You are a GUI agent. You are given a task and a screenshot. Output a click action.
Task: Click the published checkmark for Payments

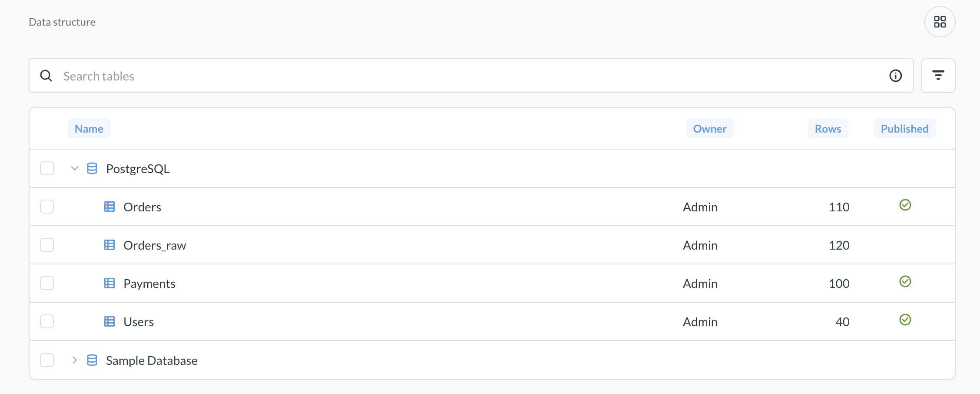[x=905, y=282]
